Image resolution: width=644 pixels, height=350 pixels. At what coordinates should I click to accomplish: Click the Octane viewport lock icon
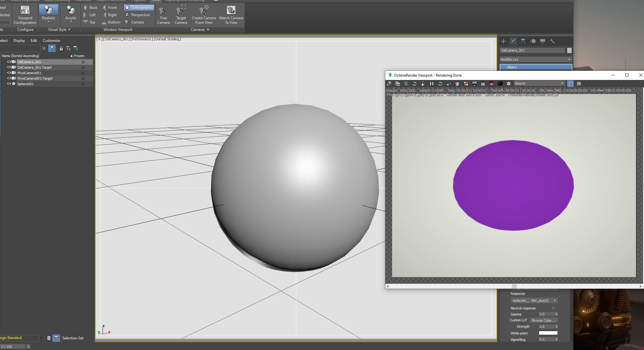pyautogui.click(x=423, y=84)
